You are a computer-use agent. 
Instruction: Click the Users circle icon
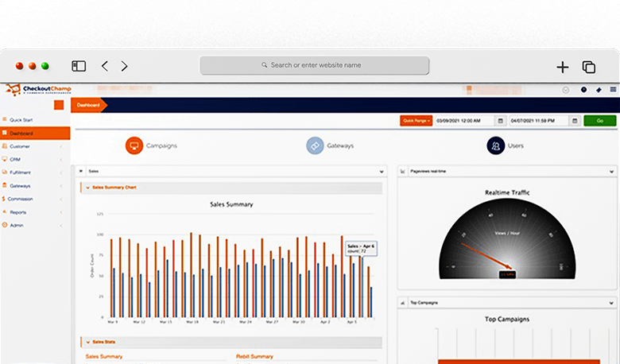[x=495, y=146]
